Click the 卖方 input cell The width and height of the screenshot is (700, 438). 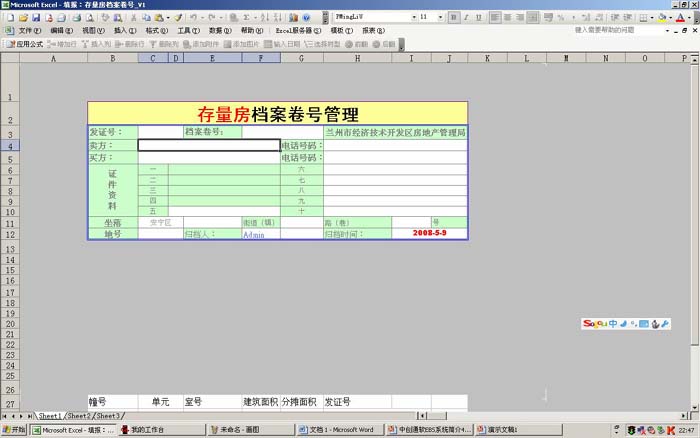click(209, 145)
